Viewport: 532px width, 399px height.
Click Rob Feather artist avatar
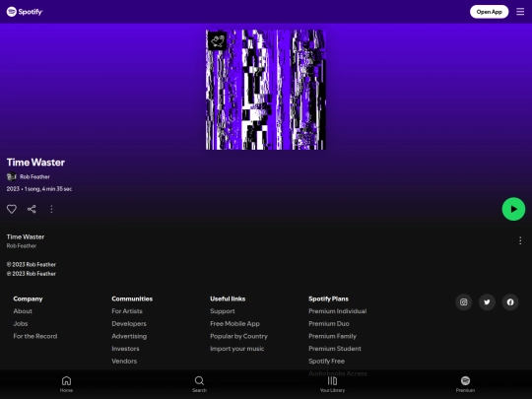click(x=11, y=176)
